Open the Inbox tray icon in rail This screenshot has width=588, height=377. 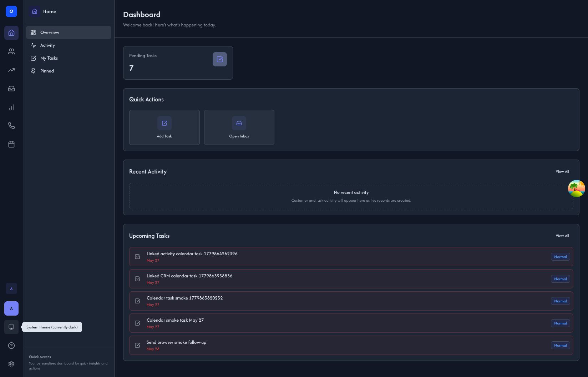coord(11,89)
